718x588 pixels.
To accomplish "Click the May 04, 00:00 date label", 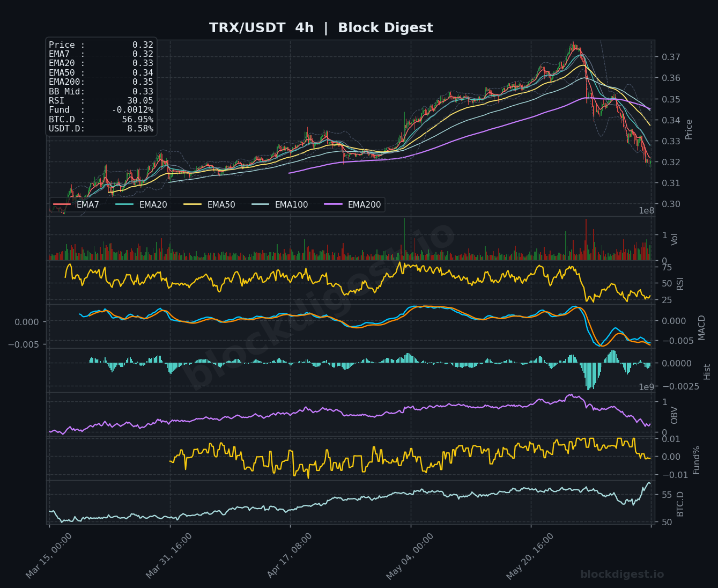I will click(410, 556).
